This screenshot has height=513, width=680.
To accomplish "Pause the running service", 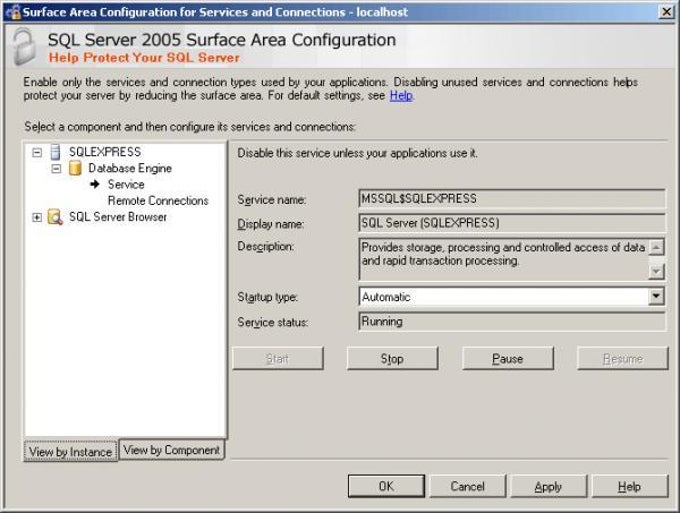I will coord(507,358).
